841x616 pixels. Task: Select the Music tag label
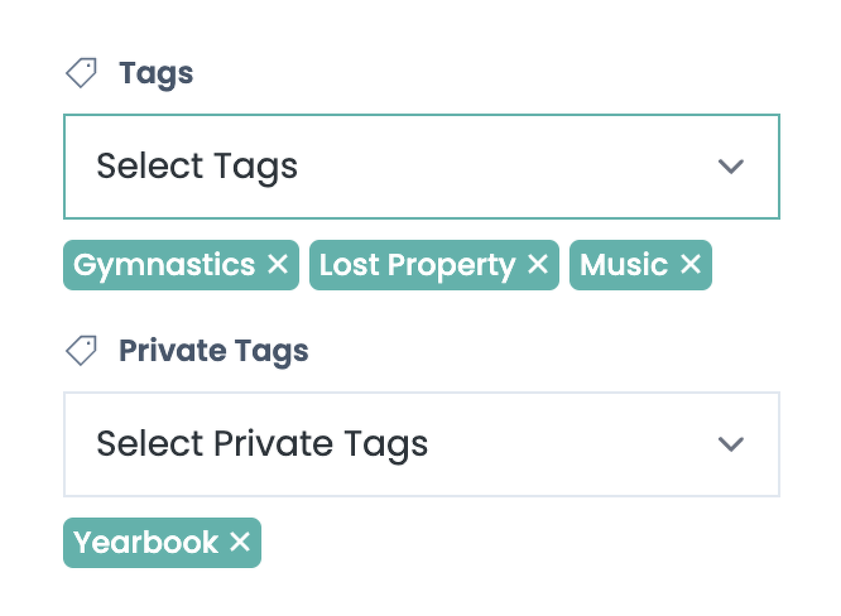[624, 265]
